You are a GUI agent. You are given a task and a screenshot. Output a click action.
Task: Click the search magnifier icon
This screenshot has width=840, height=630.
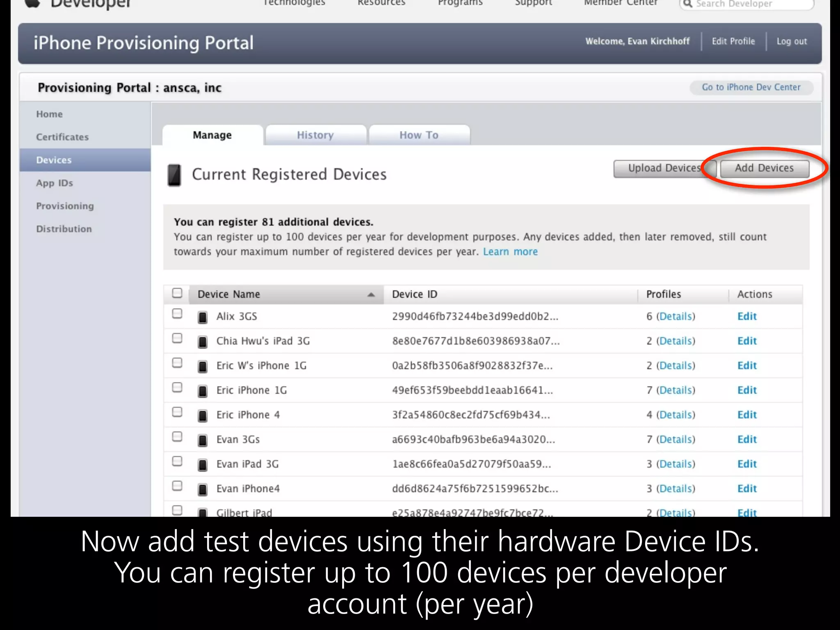coord(688,4)
